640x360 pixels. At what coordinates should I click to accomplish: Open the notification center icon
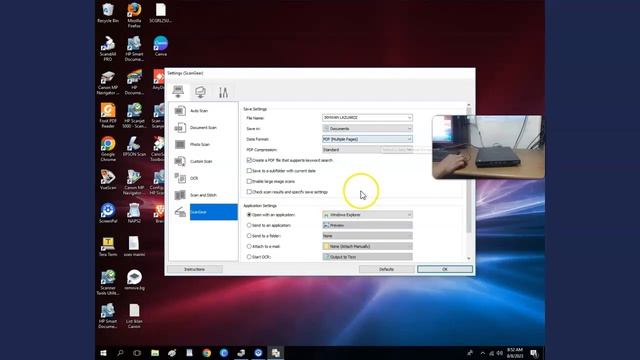[534, 353]
